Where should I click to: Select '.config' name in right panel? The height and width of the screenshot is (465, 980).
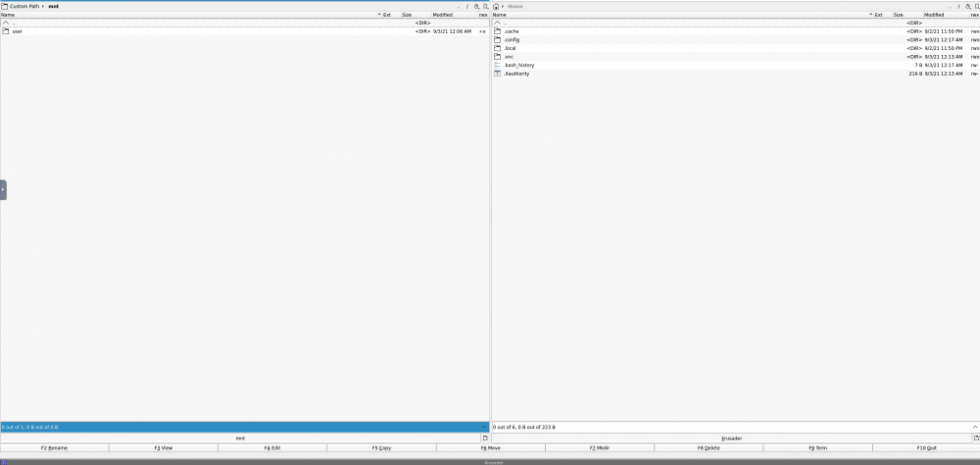[x=512, y=39]
